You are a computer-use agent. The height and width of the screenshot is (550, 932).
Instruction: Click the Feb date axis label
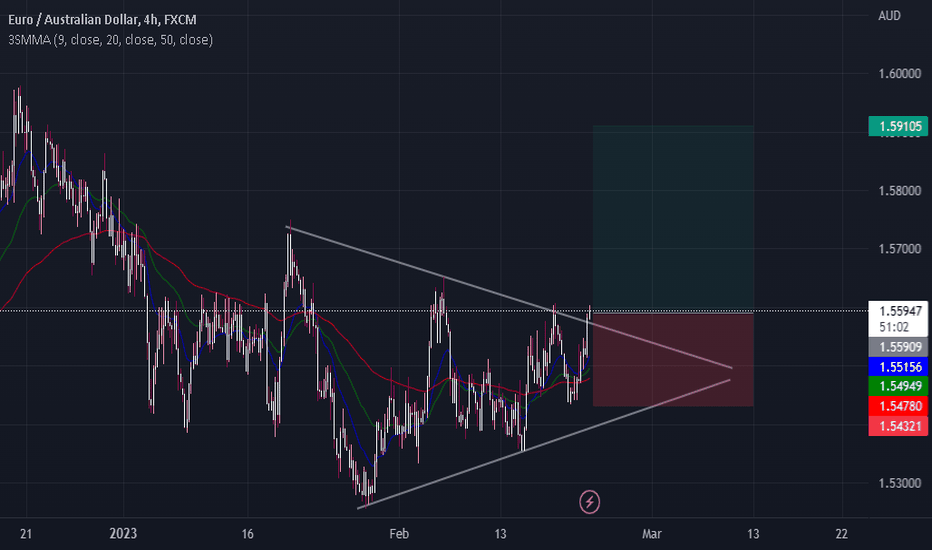pyautogui.click(x=399, y=533)
